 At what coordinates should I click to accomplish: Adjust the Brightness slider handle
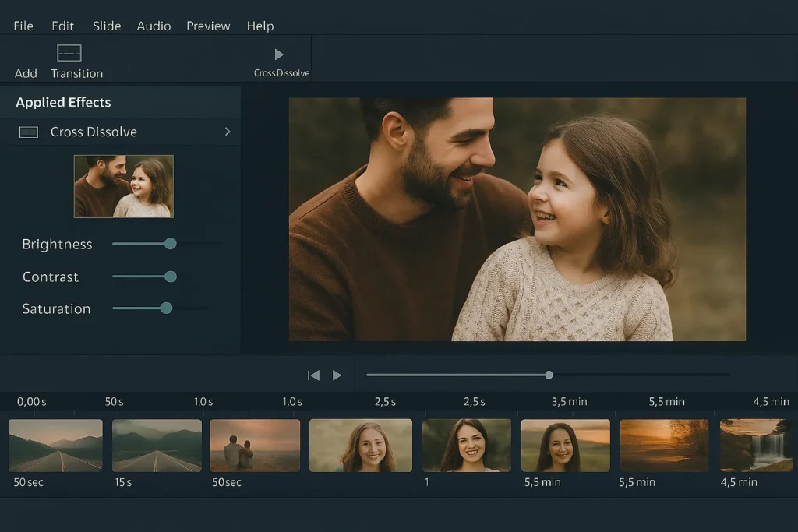click(x=171, y=244)
